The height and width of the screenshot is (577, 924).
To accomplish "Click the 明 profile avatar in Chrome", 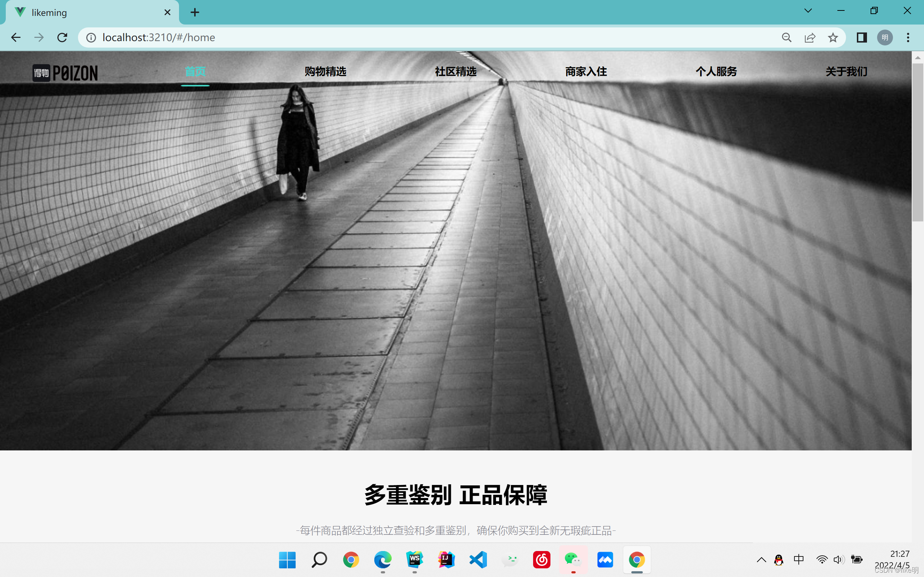I will coord(885,38).
